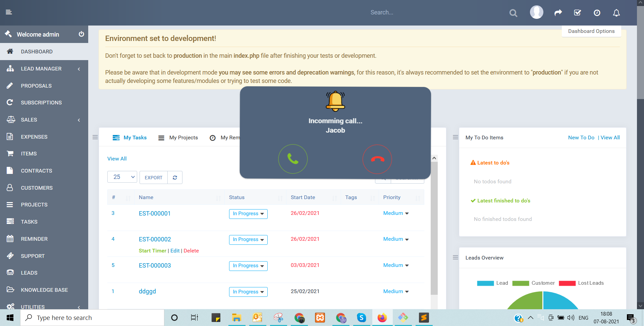The width and height of the screenshot is (644, 326).
Task: Open the New To Do link
Action: [x=581, y=137]
